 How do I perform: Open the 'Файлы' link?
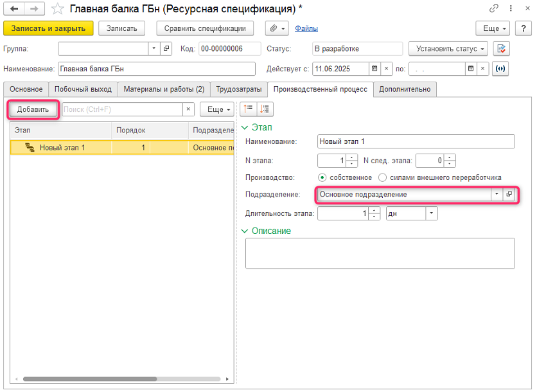(306, 28)
